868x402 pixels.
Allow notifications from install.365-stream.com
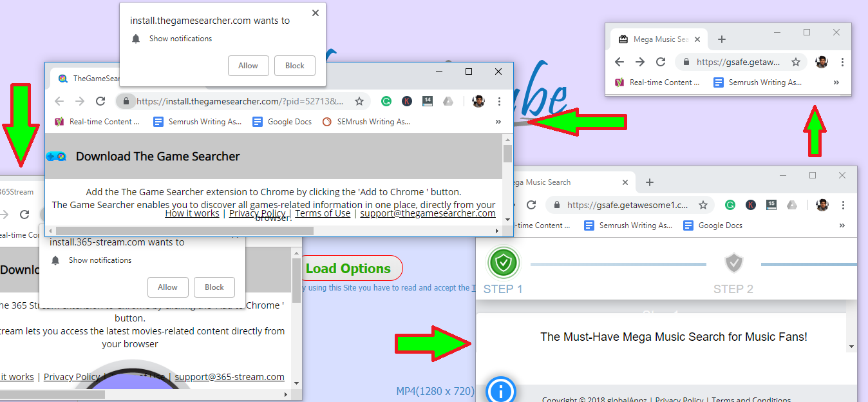(x=167, y=287)
